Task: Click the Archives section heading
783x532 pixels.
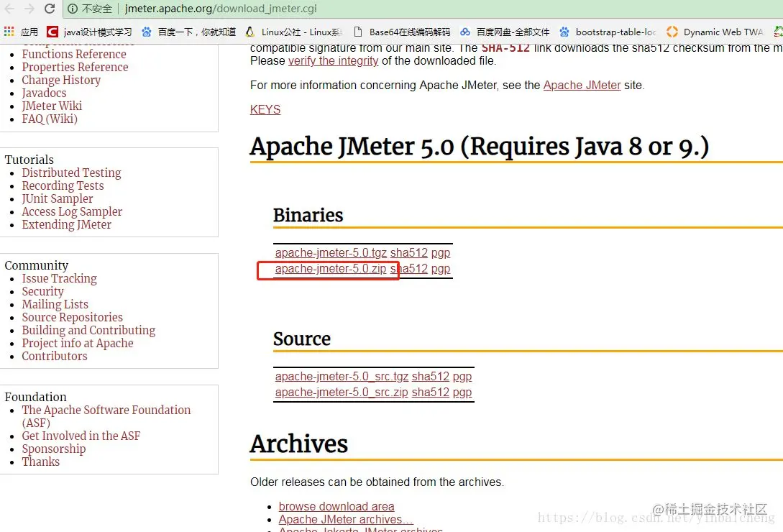Action: click(x=299, y=444)
